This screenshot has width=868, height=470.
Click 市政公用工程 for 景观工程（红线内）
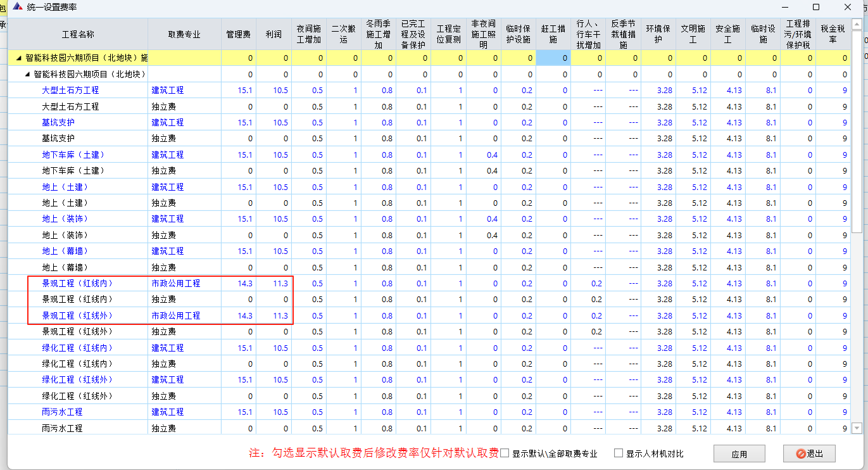pos(175,283)
